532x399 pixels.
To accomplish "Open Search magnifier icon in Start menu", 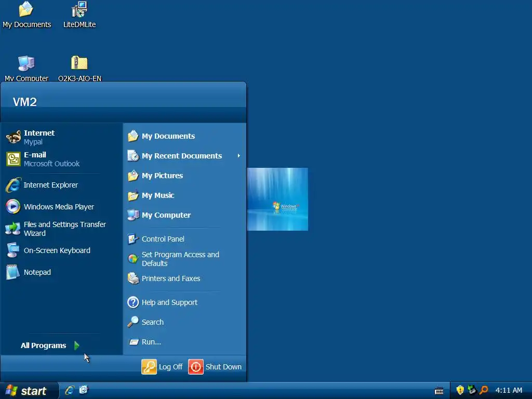I will [x=133, y=322].
